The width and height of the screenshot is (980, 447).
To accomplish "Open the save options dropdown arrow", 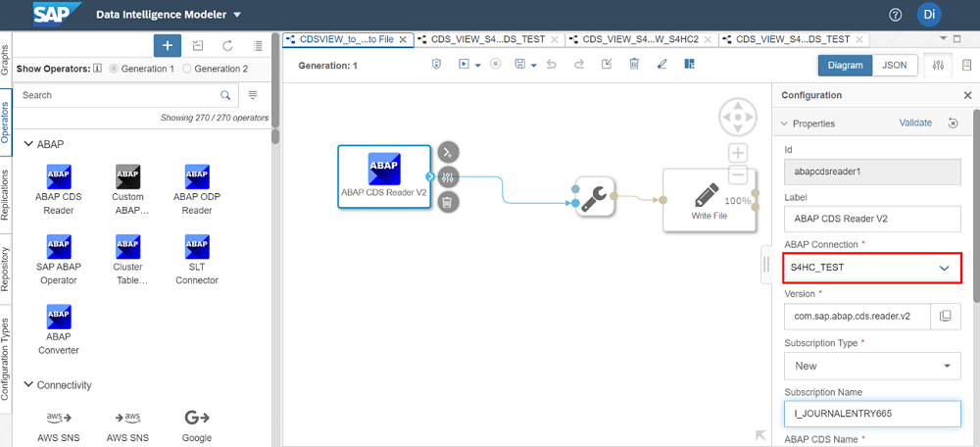I will [x=534, y=65].
